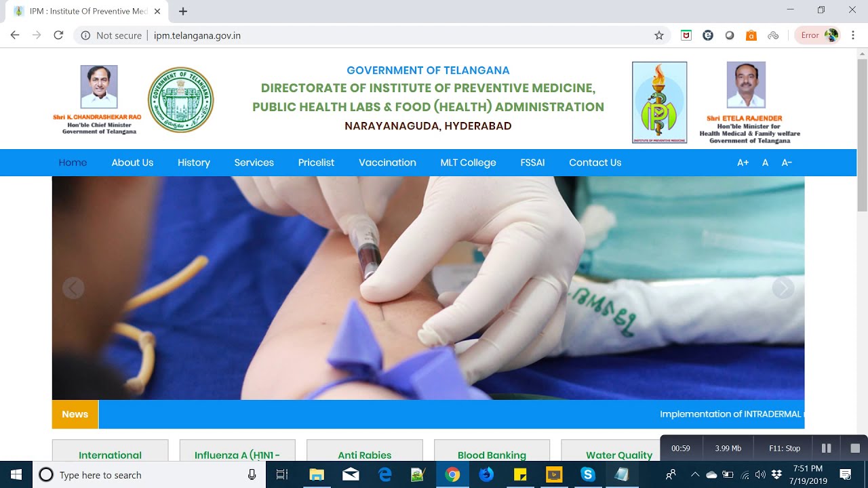
Task: Launch Microsoft Edge from taskbar
Action: (384, 474)
